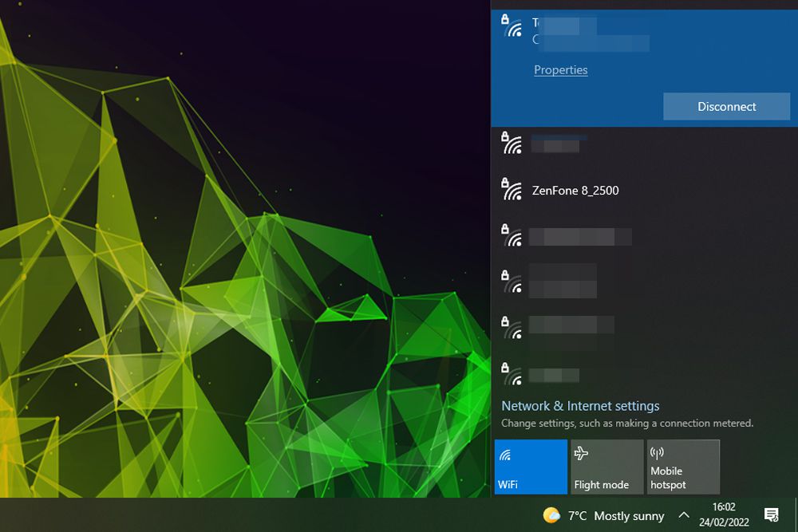Click Wi-Fi icon of network directly above ZenFone
798x532 pixels.
(512, 144)
